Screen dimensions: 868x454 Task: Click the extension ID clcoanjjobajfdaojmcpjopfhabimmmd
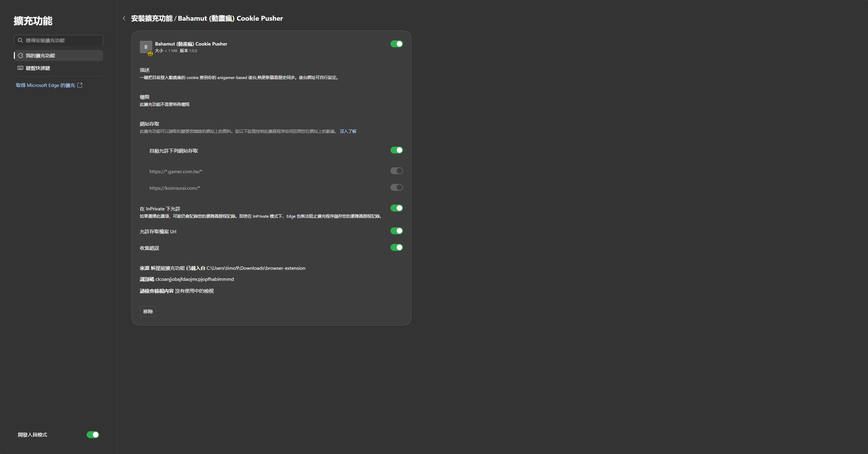195,279
